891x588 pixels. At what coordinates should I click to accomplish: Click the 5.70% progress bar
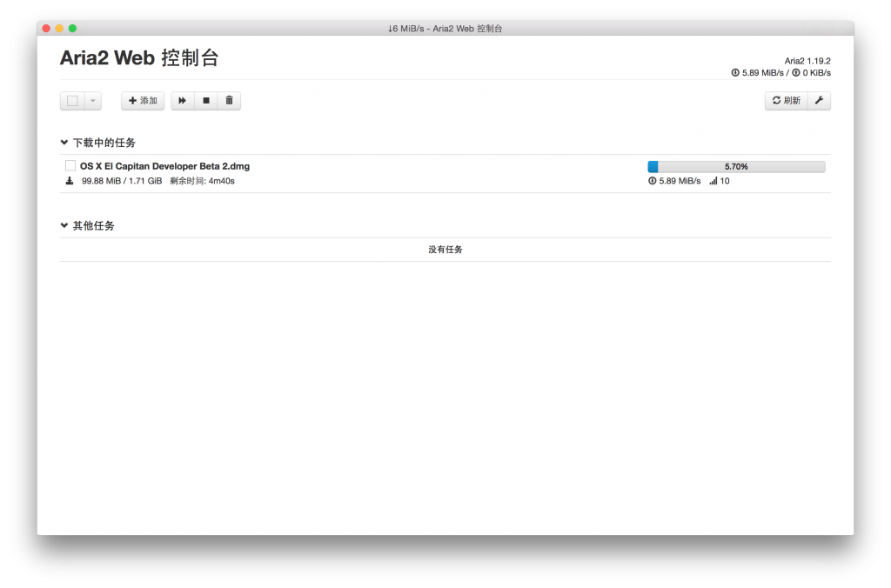[x=735, y=166]
